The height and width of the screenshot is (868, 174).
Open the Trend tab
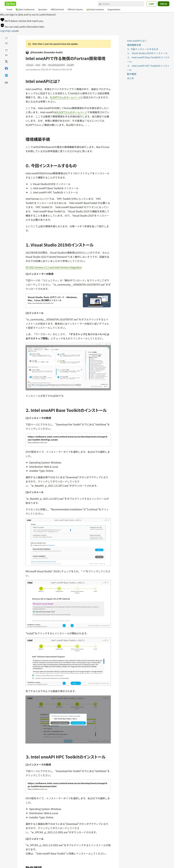point(9,9)
